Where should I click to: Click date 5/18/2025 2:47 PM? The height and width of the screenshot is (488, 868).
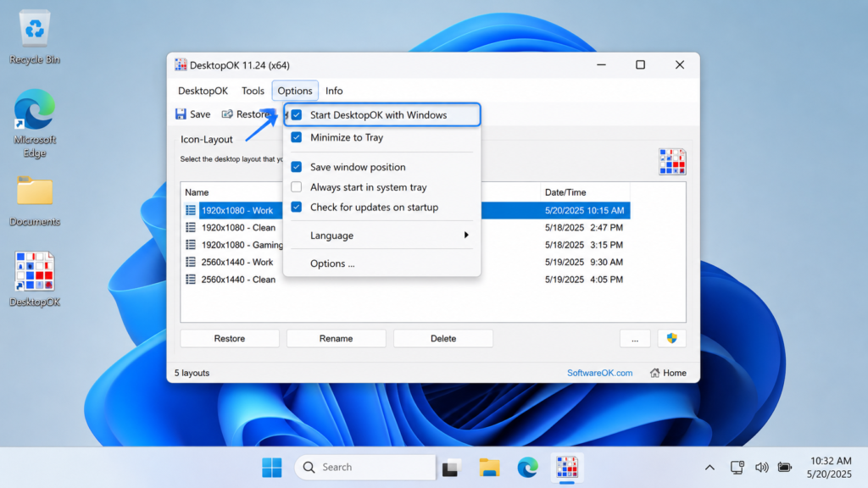(583, 227)
